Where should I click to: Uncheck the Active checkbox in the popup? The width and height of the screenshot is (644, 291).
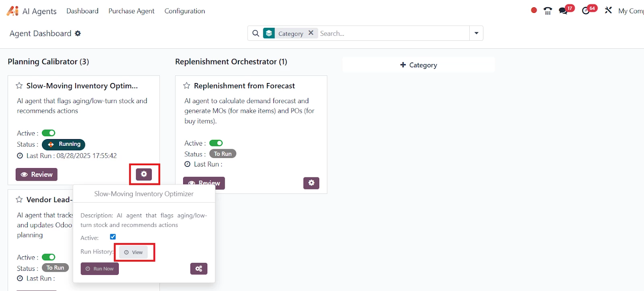tap(113, 237)
